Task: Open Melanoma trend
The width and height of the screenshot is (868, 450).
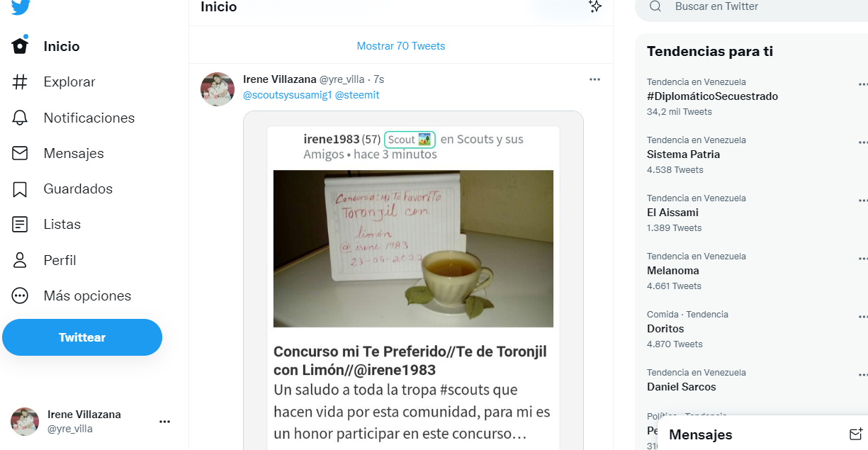Action: pos(673,271)
